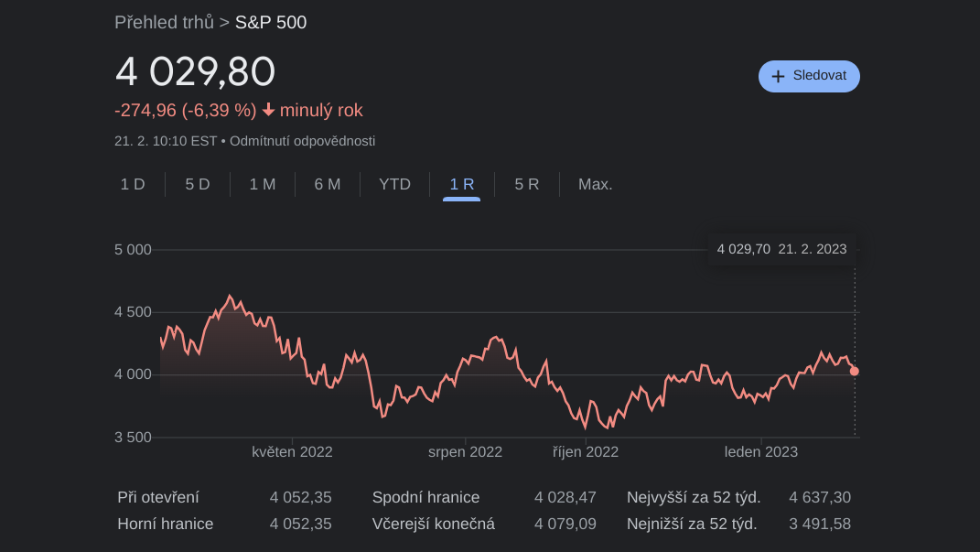Click the 52-week high value 4 637,30
The width and height of the screenshot is (980, 552).
[x=819, y=498]
